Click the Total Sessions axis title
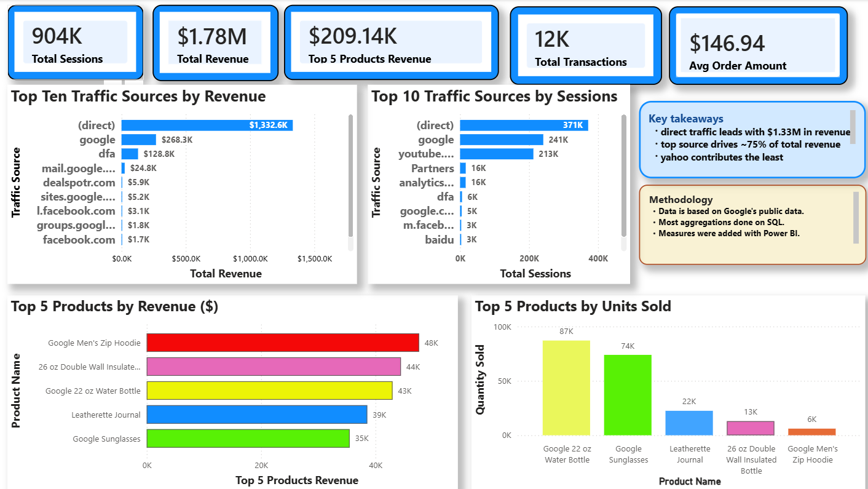Viewport: 868px width, 489px height. [x=535, y=274]
